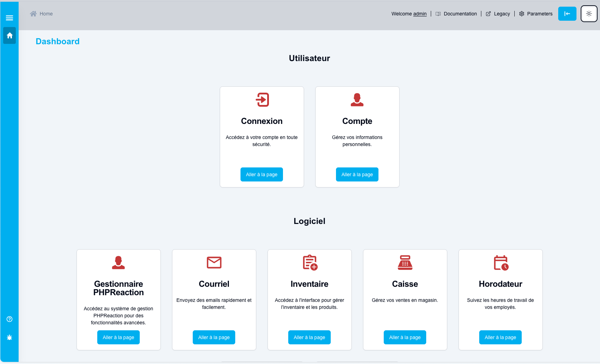This screenshot has height=364, width=600.
Task: Click the Caisse cash register icon
Action: pos(405,263)
